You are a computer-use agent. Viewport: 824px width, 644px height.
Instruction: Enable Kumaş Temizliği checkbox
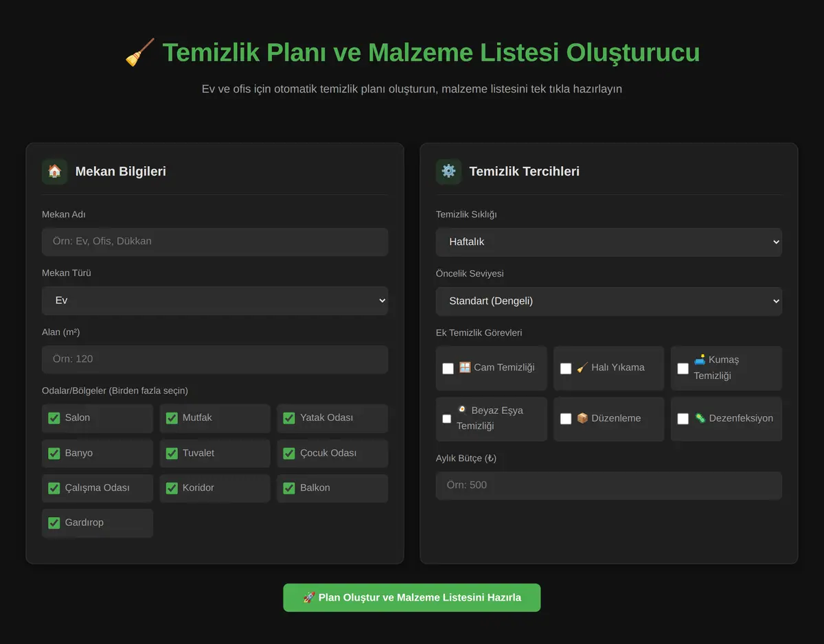pyautogui.click(x=683, y=368)
